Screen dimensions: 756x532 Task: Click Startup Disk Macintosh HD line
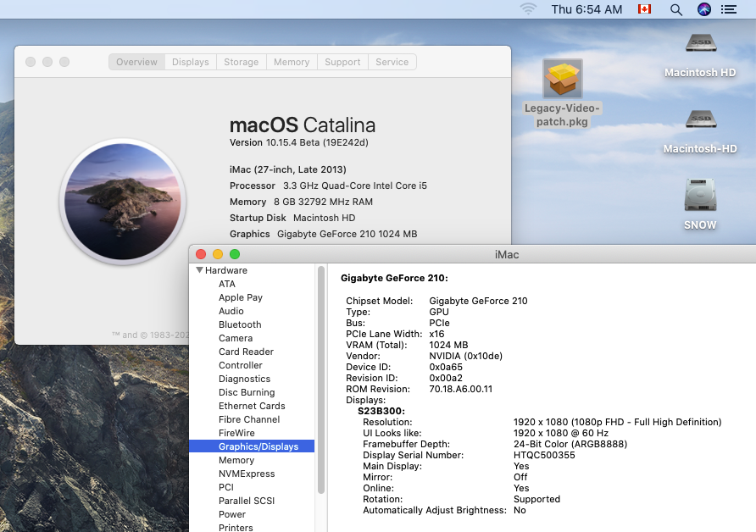coord(292,218)
